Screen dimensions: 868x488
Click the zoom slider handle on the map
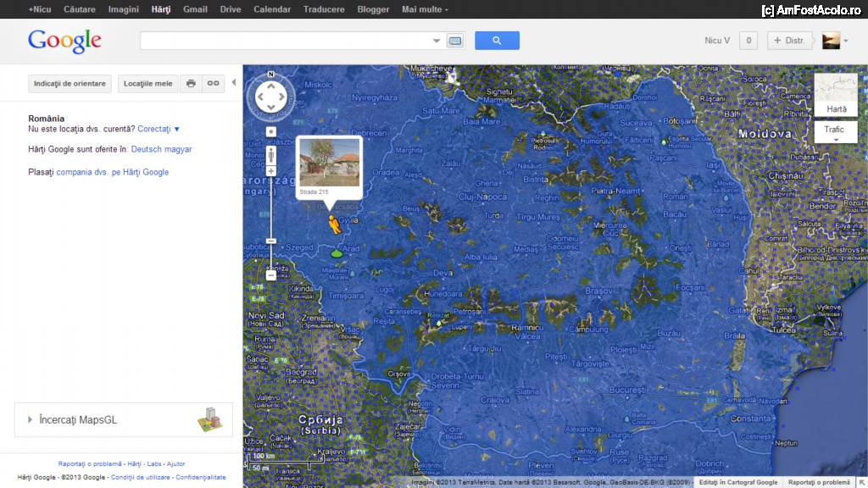coord(271,241)
